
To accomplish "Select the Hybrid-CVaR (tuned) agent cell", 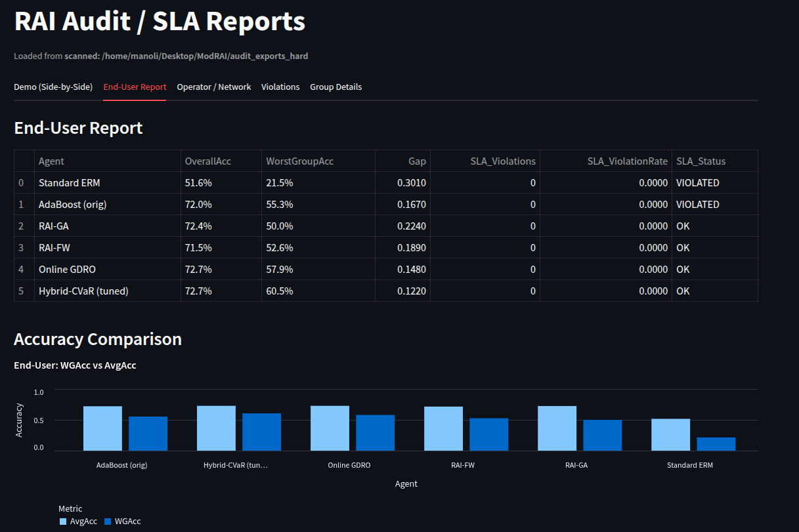I will (83, 291).
